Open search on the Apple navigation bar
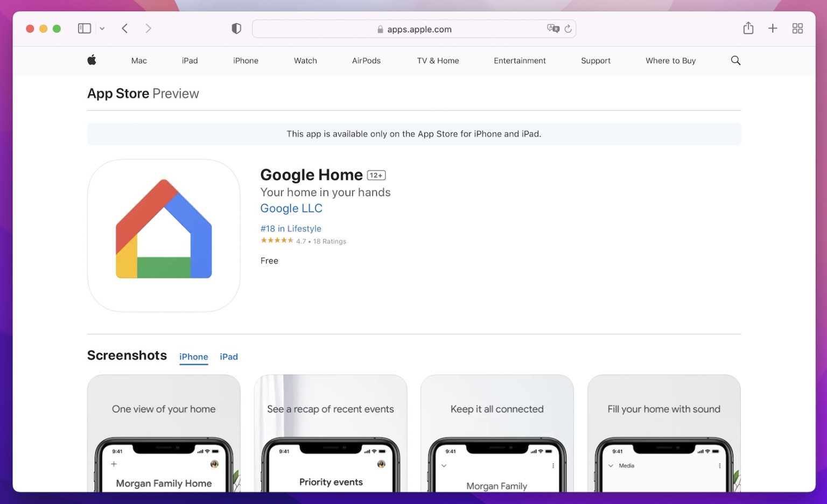The image size is (827, 504). tap(735, 60)
